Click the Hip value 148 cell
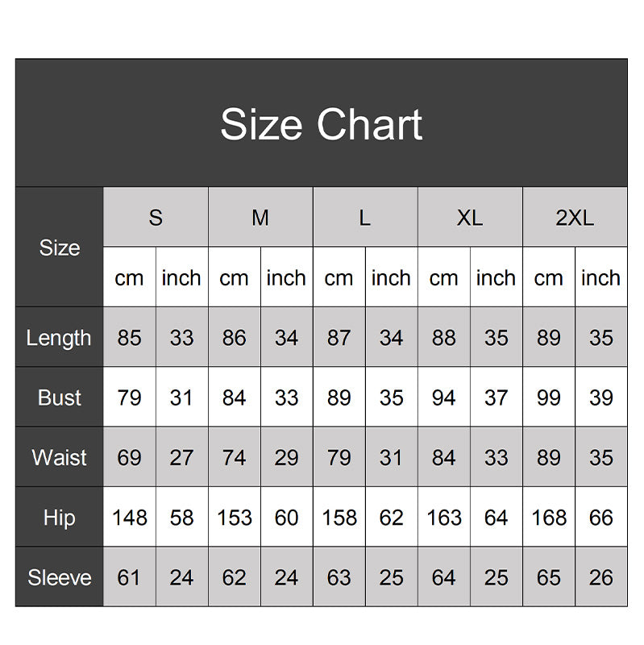 (130, 517)
